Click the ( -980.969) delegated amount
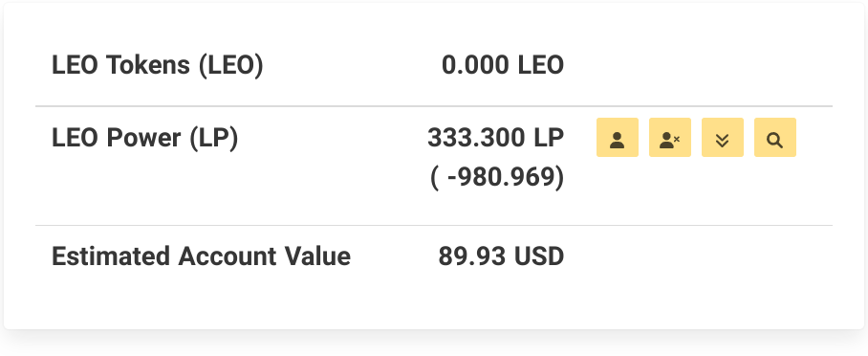The image size is (868, 356). [x=497, y=177]
